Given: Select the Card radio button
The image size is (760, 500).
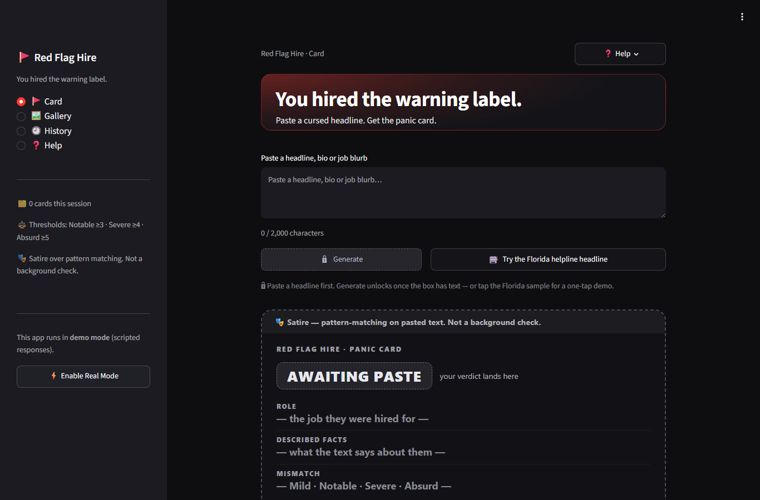Looking at the screenshot, I should pos(21,102).
